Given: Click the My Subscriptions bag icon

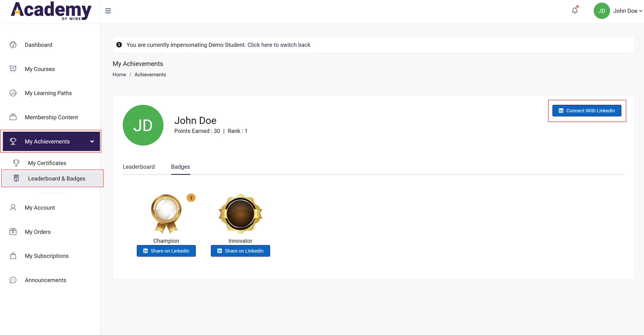Looking at the screenshot, I should 13,256.
